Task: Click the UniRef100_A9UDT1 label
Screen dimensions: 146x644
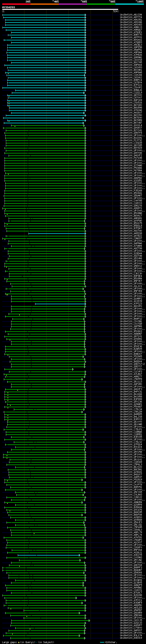Action: tap(131, 208)
